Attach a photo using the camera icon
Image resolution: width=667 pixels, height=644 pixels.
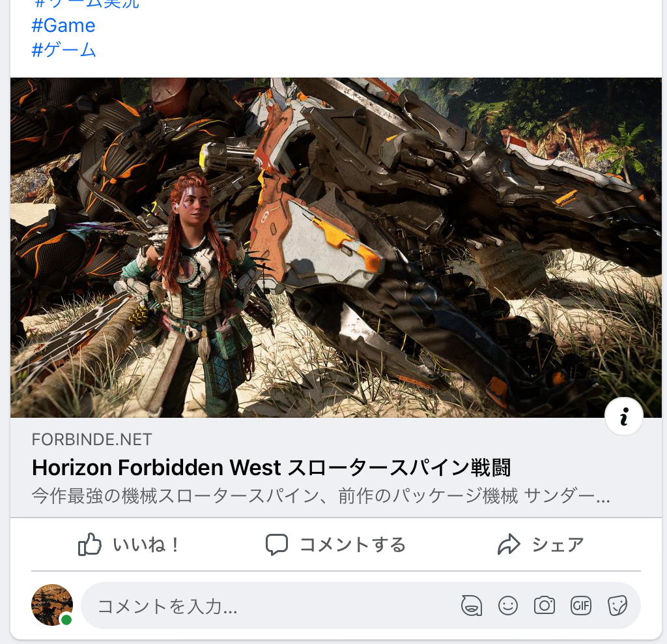point(545,606)
